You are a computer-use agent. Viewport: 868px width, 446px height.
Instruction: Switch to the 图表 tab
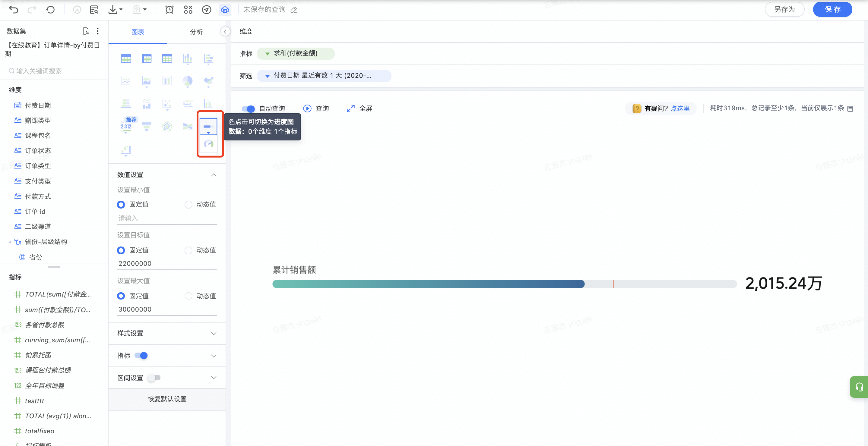138,32
